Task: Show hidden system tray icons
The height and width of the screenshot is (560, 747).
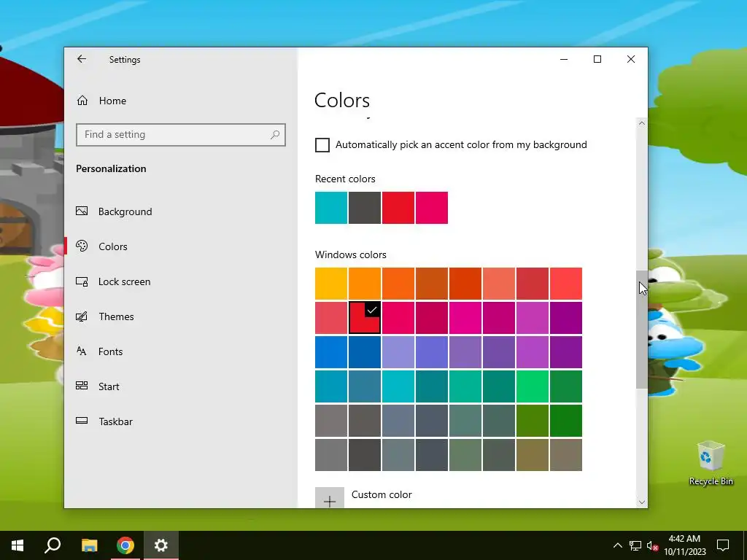Action: (x=617, y=545)
